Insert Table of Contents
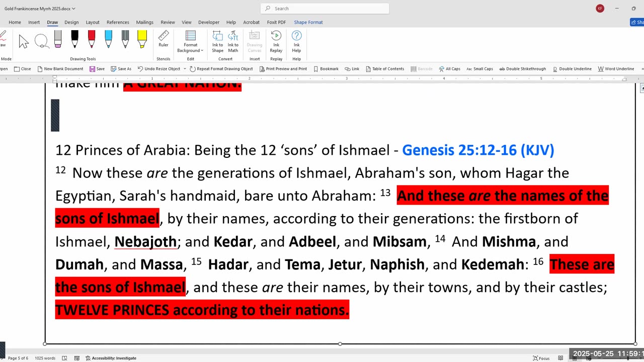 pos(385,69)
